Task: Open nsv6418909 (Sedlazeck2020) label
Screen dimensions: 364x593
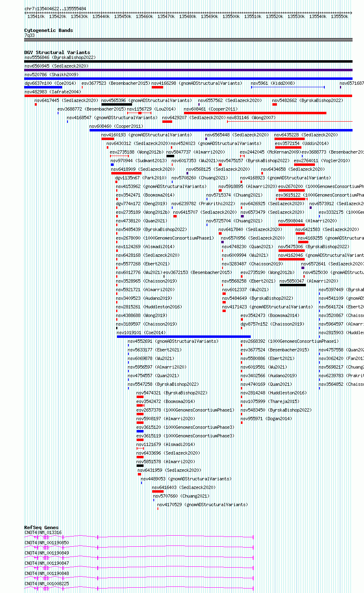Action: coord(143,169)
